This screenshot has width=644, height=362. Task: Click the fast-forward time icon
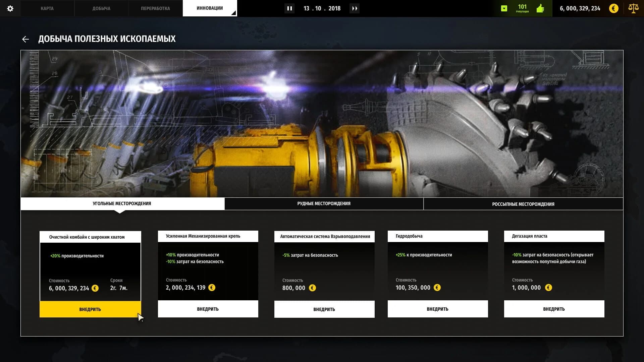point(355,8)
